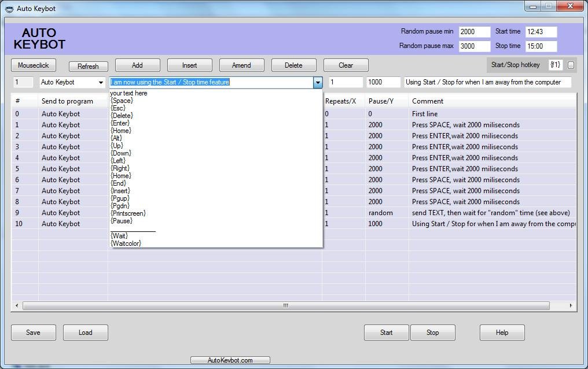
Task: Open the Help button
Action: pyautogui.click(x=502, y=333)
